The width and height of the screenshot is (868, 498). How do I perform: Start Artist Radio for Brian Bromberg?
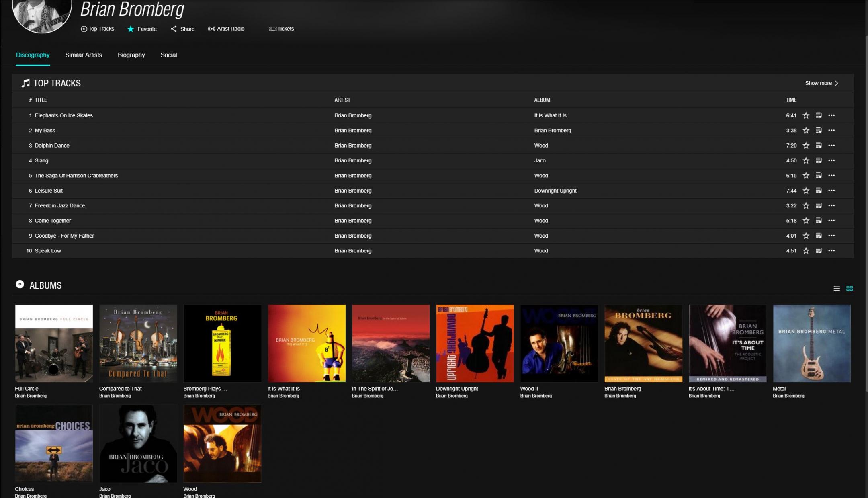coord(226,29)
